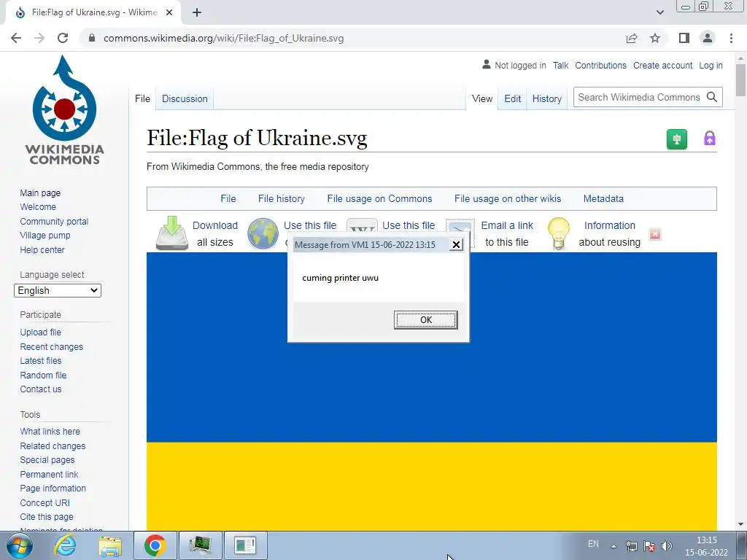Select the View tab
747x560 pixels.
482,98
